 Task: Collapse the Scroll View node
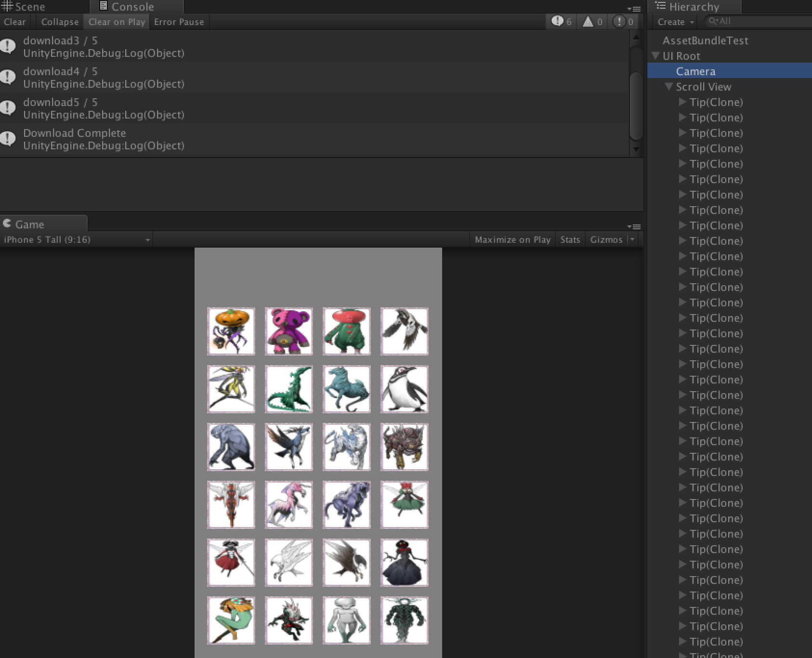click(669, 86)
